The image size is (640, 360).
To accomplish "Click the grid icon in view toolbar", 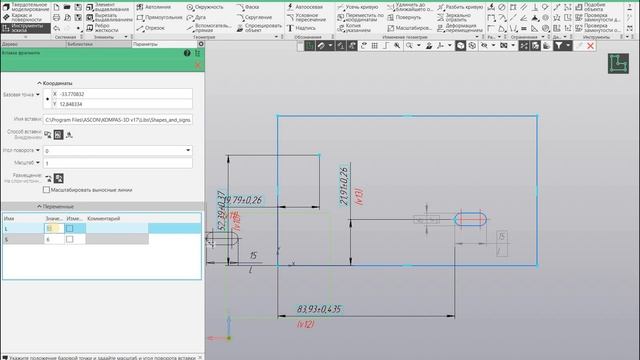I will 374,46.
